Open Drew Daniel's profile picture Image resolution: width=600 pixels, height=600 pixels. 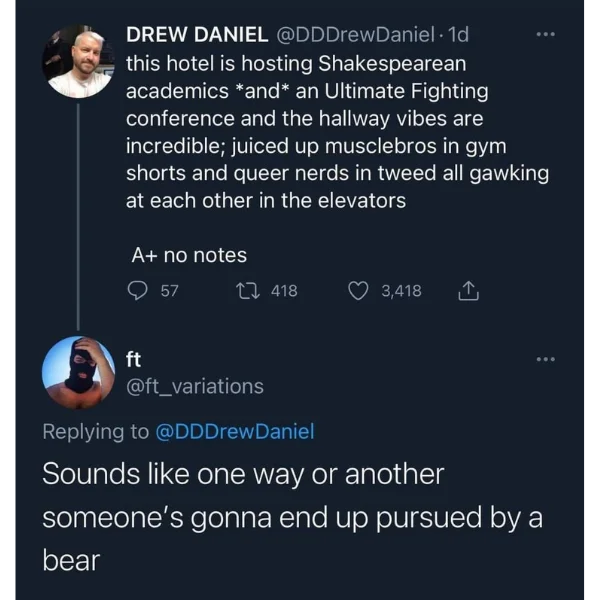point(78,61)
